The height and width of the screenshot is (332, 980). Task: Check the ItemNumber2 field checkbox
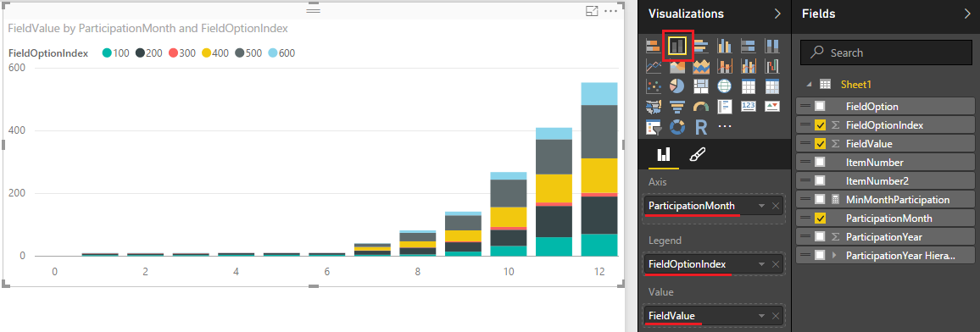click(820, 181)
